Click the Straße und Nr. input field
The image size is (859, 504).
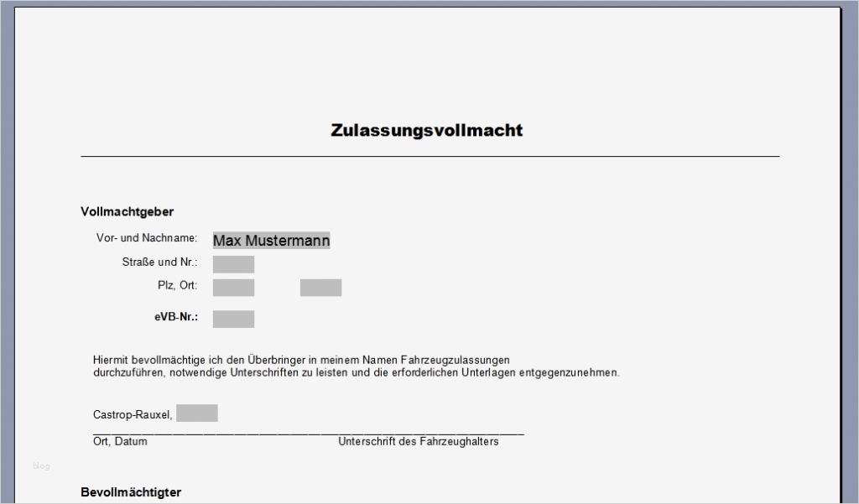[x=233, y=264]
